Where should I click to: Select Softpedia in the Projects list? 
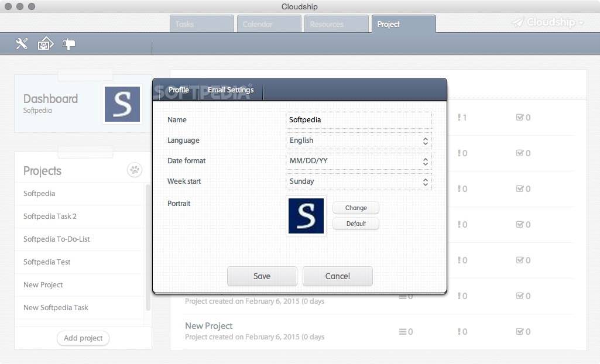click(x=80, y=194)
